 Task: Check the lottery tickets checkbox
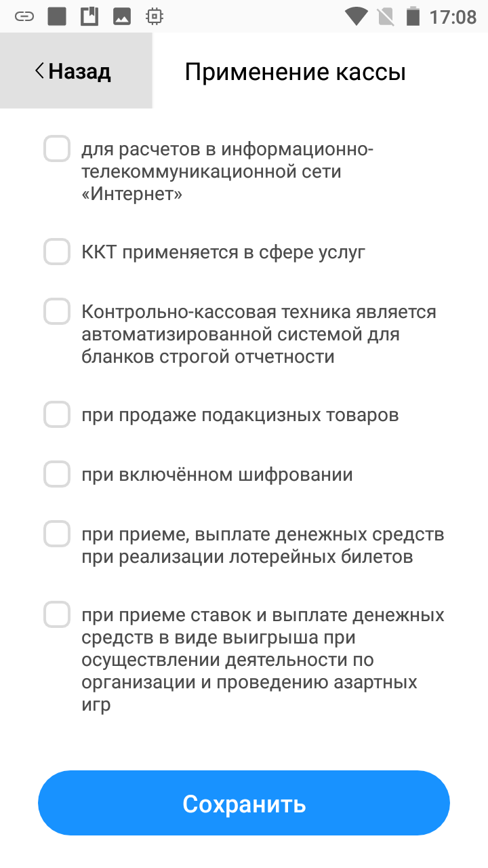tap(57, 534)
